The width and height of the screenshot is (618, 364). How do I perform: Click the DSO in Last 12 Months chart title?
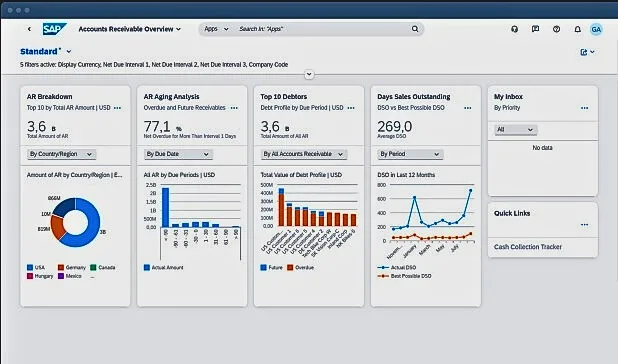pyautogui.click(x=406, y=175)
